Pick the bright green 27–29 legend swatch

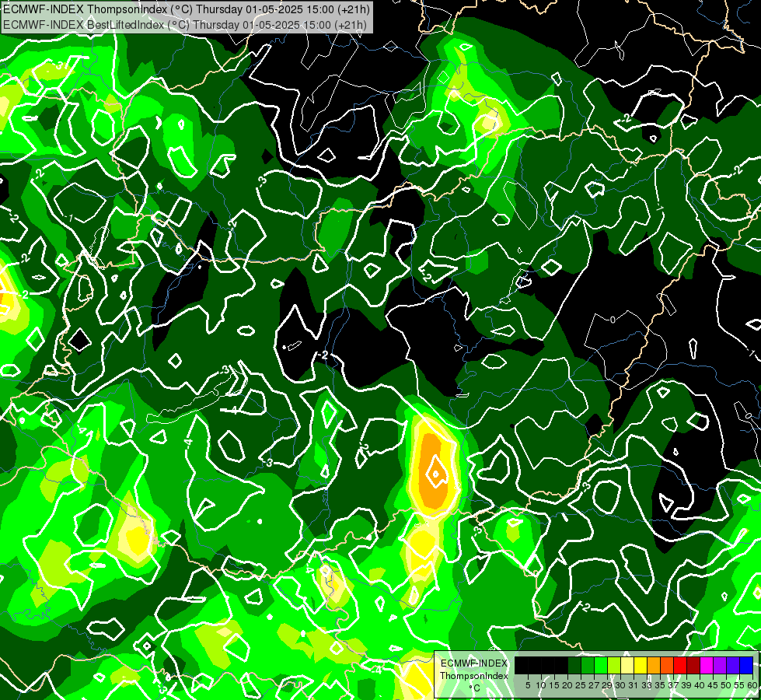[x=601, y=665]
